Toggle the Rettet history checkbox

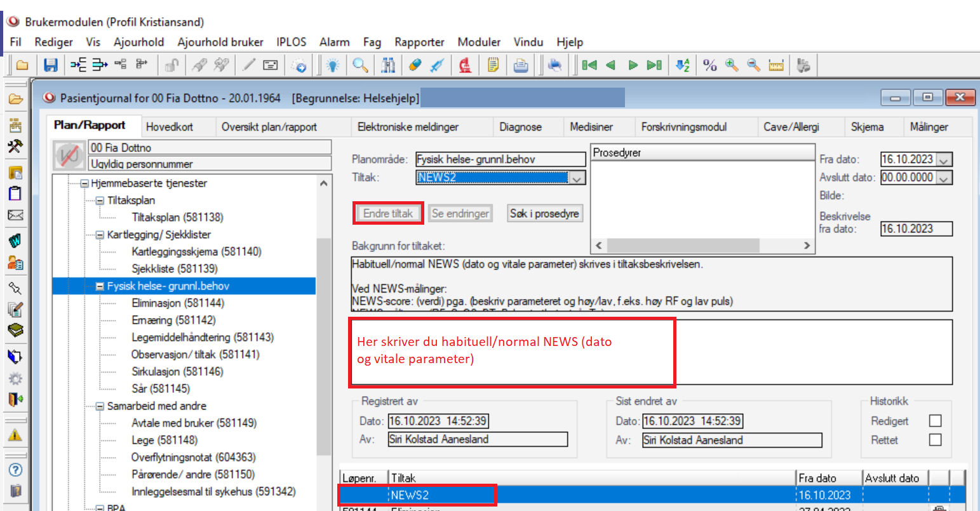pyautogui.click(x=935, y=439)
